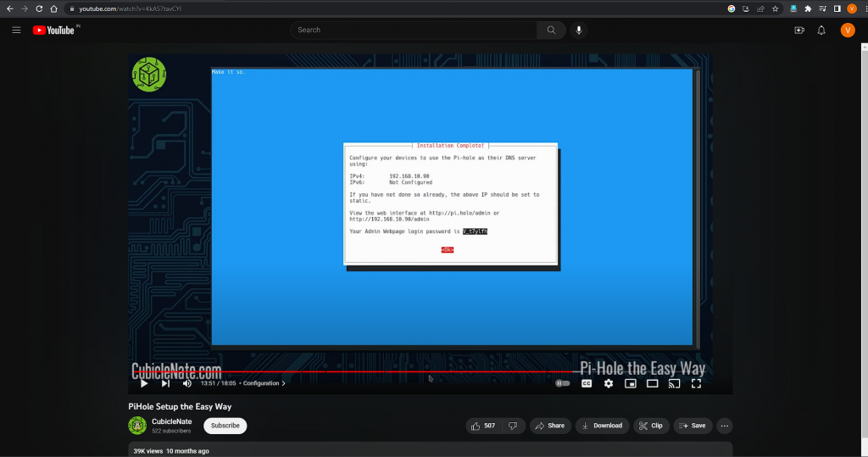Bookmark this page with star
The height and width of the screenshot is (457, 868).
[775, 8]
